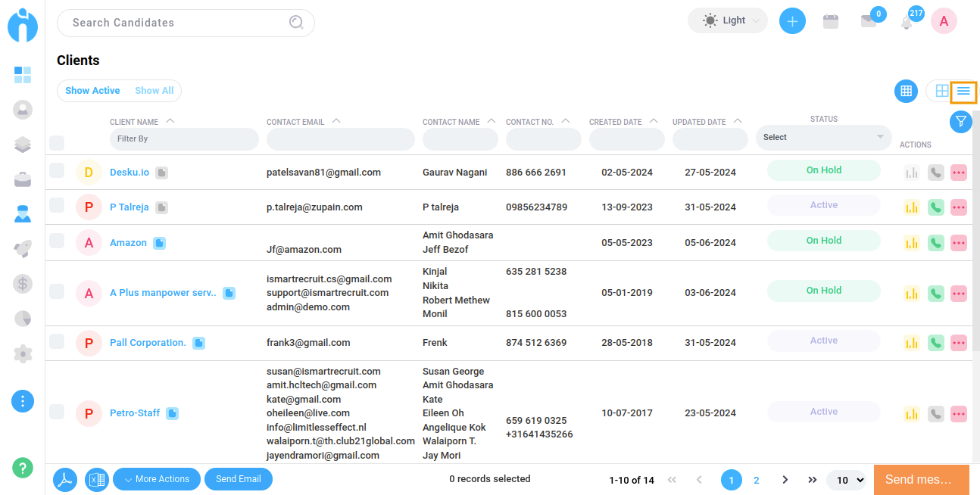Open the Petro-Staff client link
The height and width of the screenshot is (495, 980).
[135, 413]
